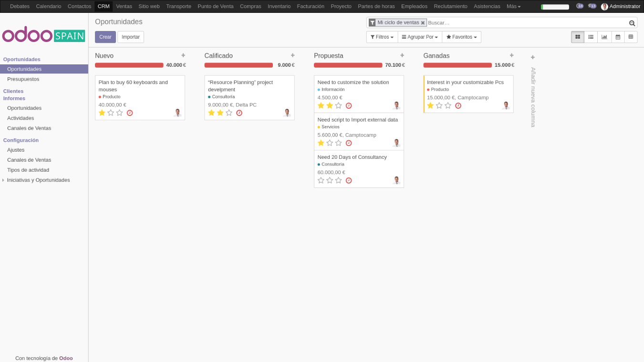Open the messages badge showing 13

click(592, 6)
